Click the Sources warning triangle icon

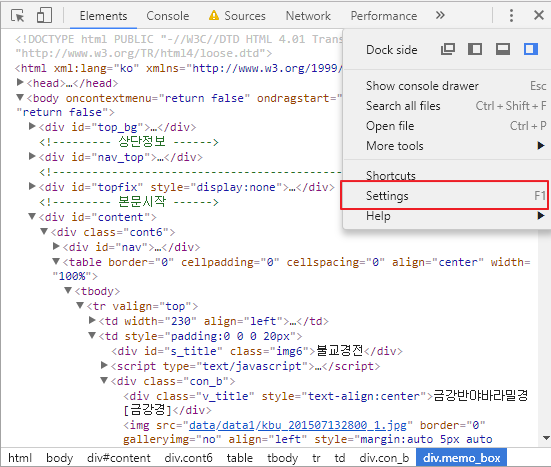coord(214,15)
